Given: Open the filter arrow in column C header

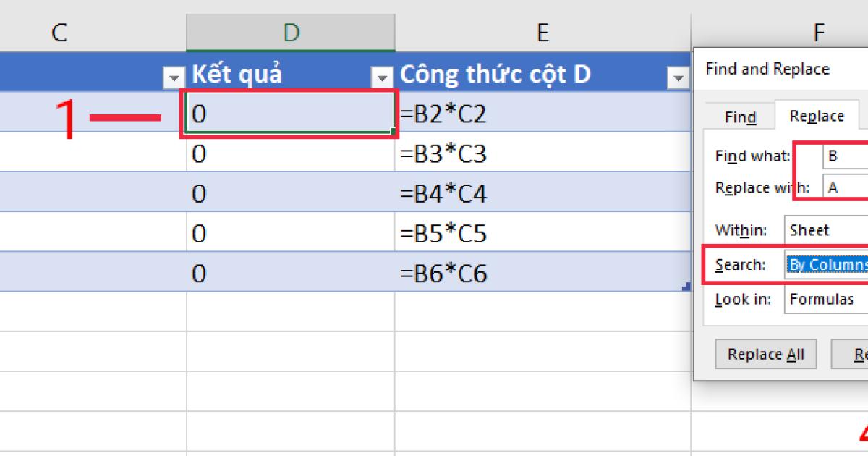Looking at the screenshot, I should pos(174,76).
